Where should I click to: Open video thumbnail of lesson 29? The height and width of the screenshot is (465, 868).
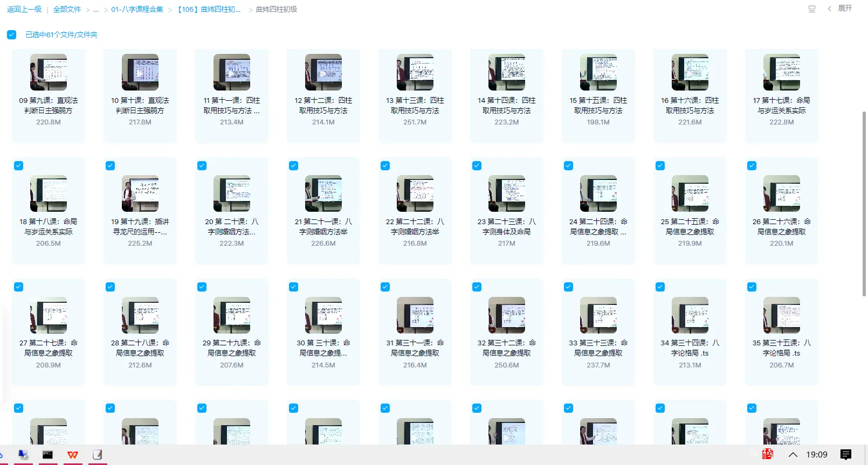click(232, 315)
